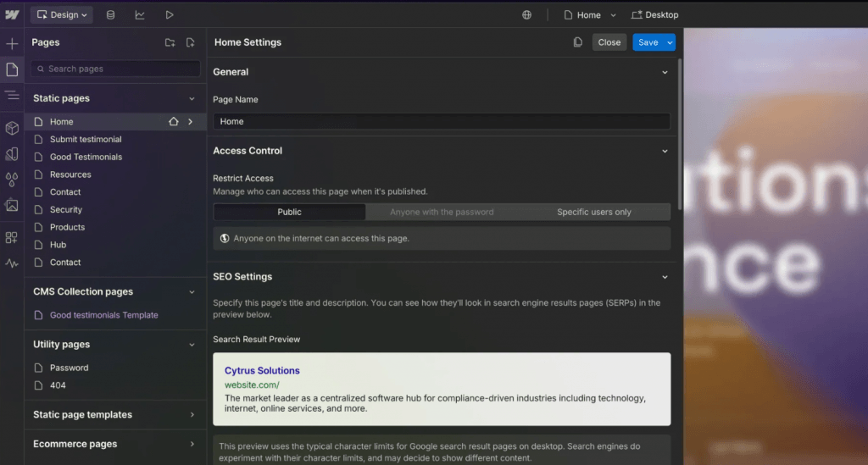Open the Style selectors drops icon

coord(12,180)
